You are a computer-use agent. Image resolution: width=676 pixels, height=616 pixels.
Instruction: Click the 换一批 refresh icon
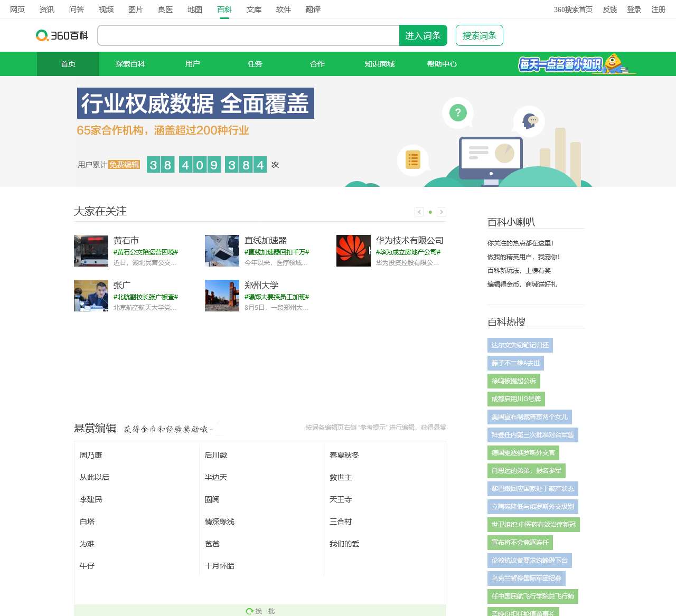(x=250, y=610)
